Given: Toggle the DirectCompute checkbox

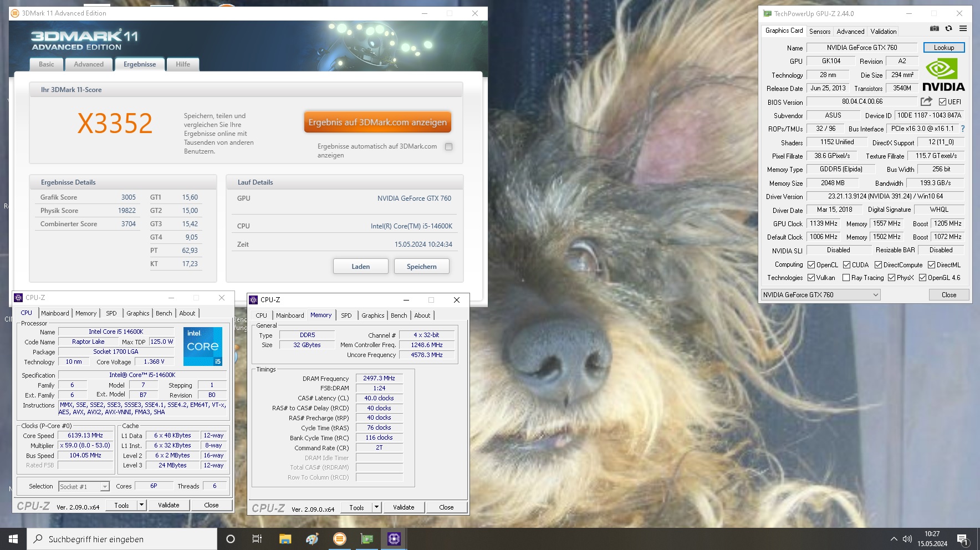Looking at the screenshot, I should (x=878, y=265).
